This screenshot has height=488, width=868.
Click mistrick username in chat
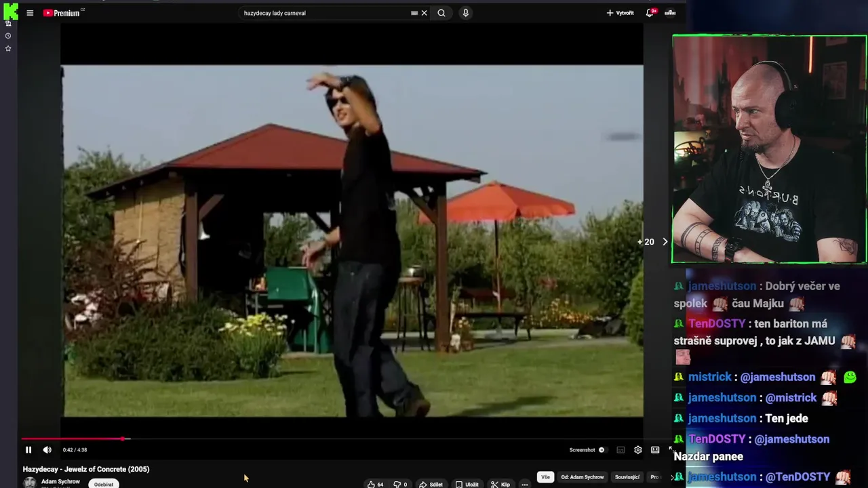coord(710,377)
